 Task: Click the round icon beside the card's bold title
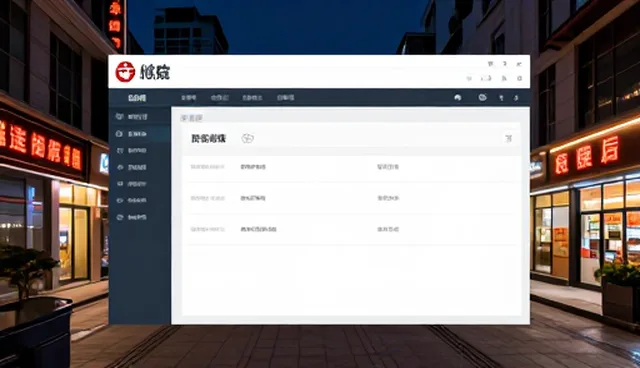click(248, 138)
